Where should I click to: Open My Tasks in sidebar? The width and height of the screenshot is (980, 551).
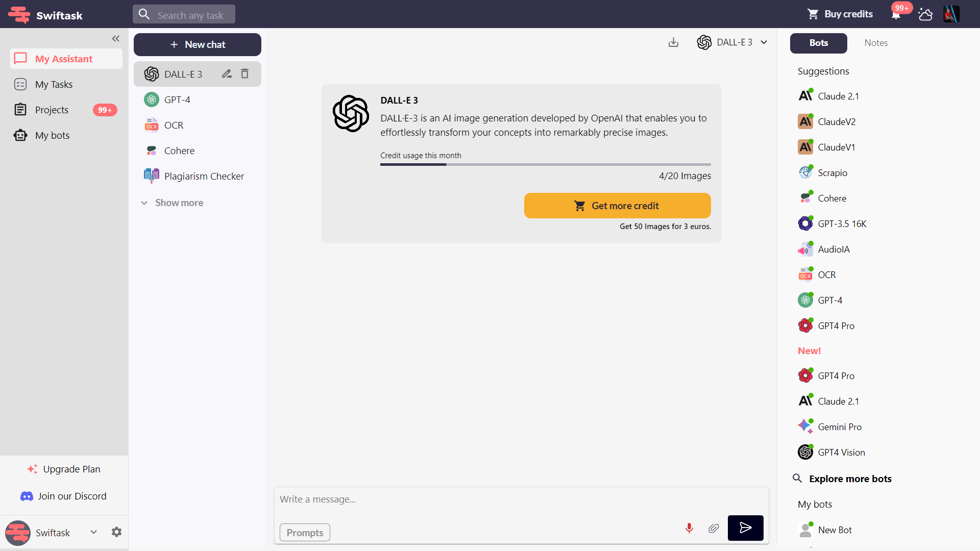click(x=54, y=84)
